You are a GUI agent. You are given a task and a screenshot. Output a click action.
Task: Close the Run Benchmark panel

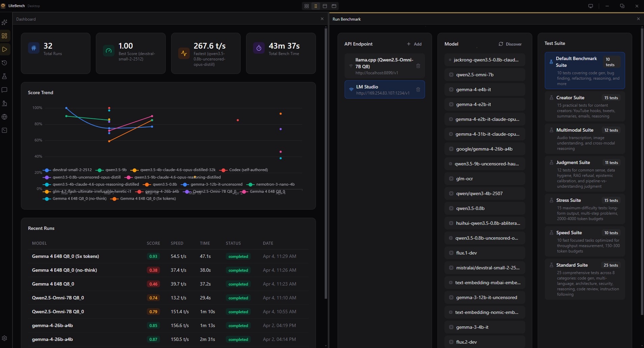point(638,19)
